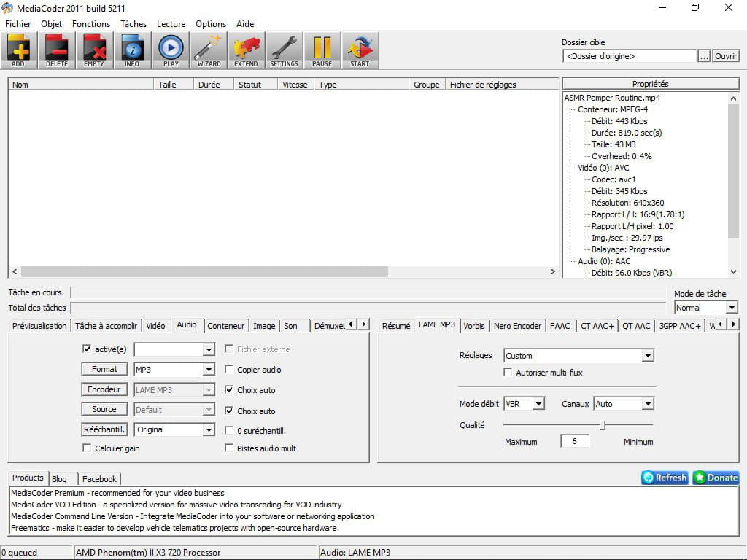Click the Ouvrir button

pos(726,56)
